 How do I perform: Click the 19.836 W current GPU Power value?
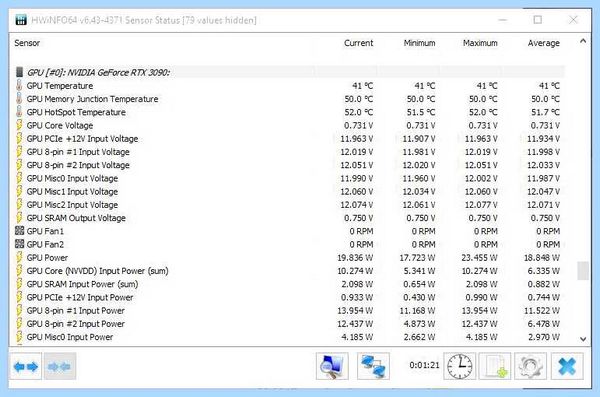click(355, 258)
